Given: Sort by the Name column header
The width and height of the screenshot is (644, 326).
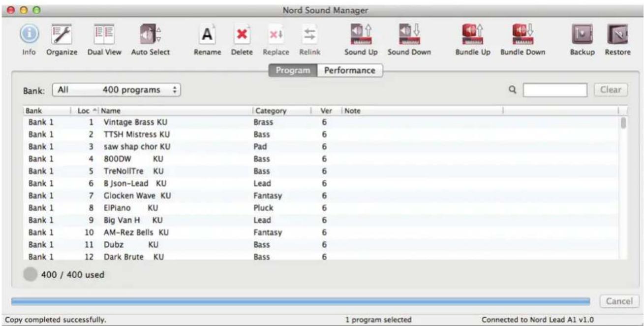Looking at the screenshot, I should click(176, 111).
